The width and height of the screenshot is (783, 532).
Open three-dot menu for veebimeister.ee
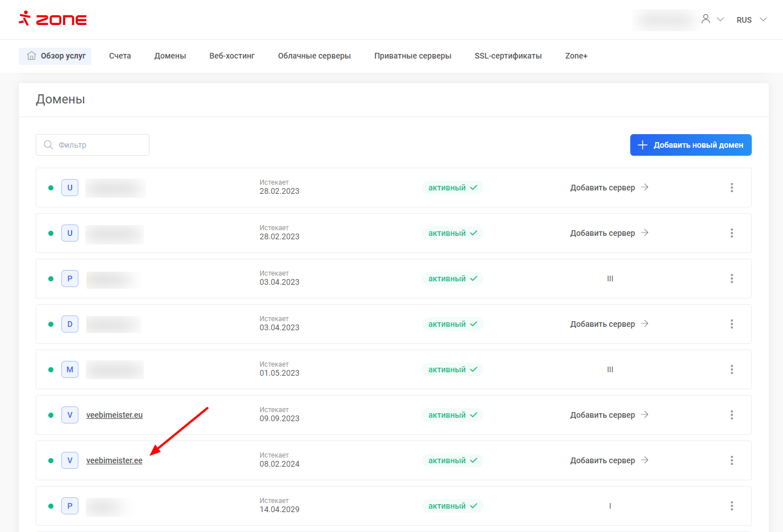coord(731,460)
